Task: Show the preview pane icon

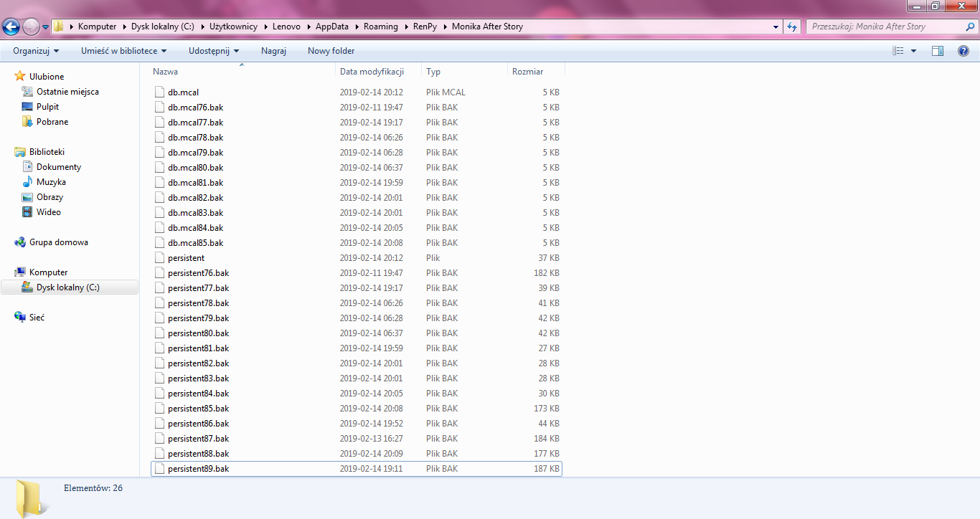Action: tap(938, 51)
